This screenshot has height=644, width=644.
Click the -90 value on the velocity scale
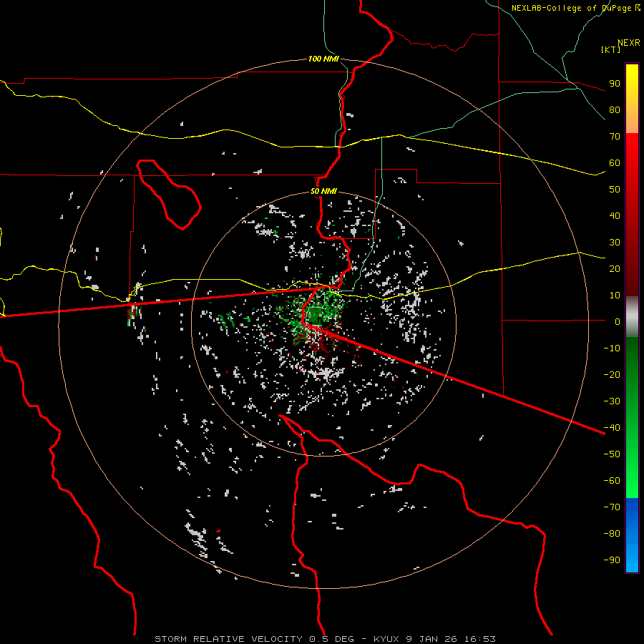coord(612,560)
